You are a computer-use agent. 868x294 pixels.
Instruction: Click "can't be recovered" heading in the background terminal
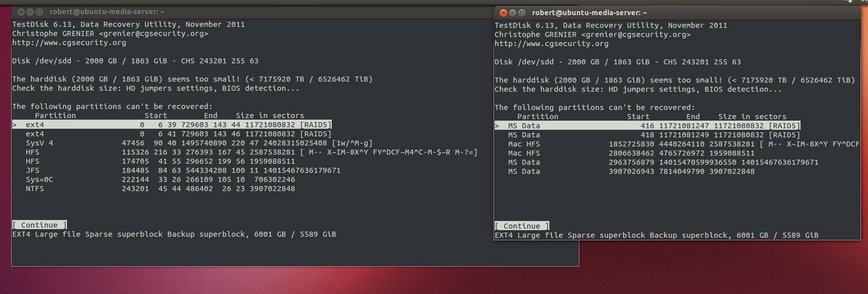[113, 106]
